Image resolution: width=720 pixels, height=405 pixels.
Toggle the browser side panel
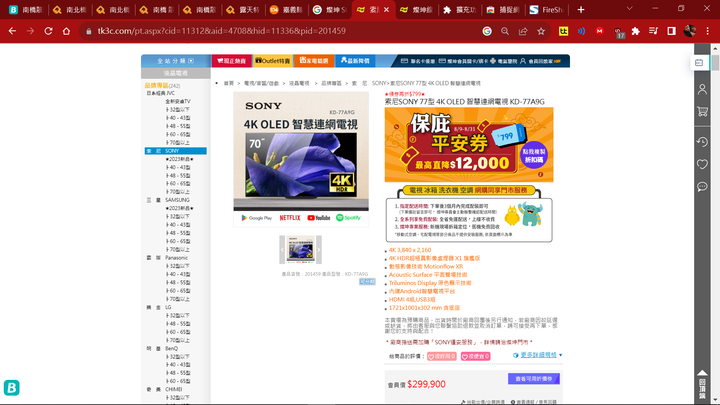(x=671, y=31)
